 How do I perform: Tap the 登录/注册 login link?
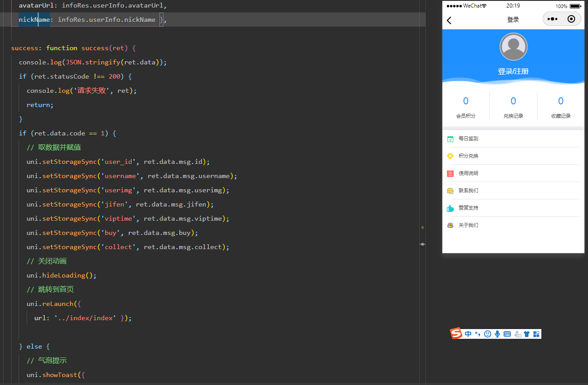click(513, 71)
